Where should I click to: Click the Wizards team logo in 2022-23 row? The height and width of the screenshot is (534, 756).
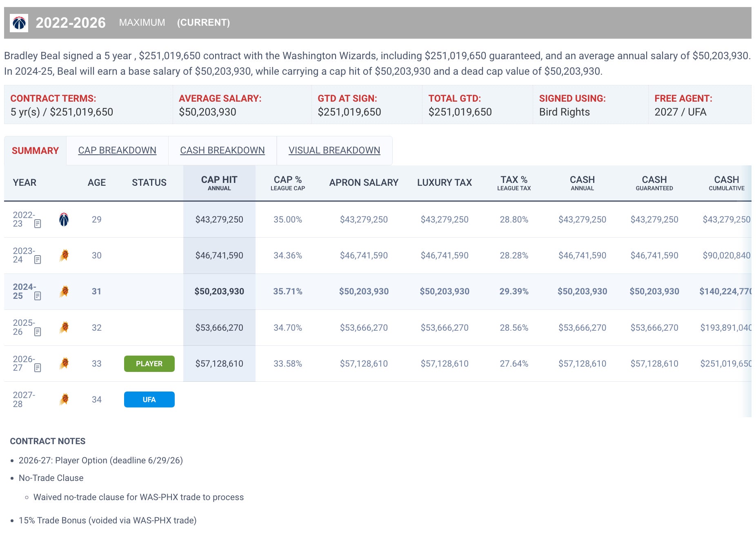click(64, 220)
